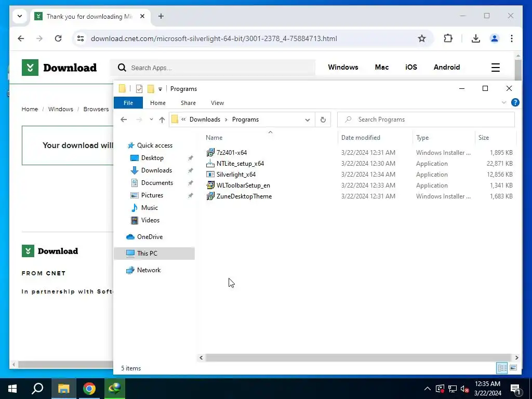Close the Chrome tab for CNET
Image resolution: width=532 pixels, height=399 pixels.
tap(142, 16)
